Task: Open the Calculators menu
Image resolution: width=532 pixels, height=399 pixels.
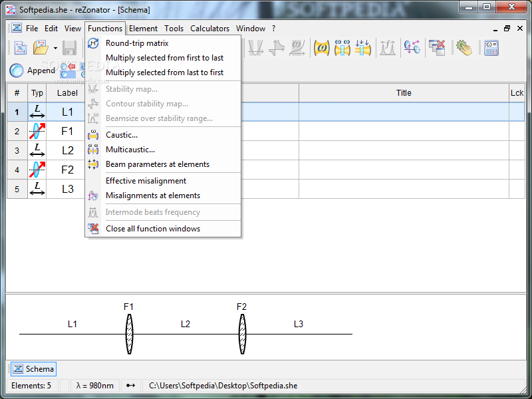Action: pyautogui.click(x=209, y=29)
